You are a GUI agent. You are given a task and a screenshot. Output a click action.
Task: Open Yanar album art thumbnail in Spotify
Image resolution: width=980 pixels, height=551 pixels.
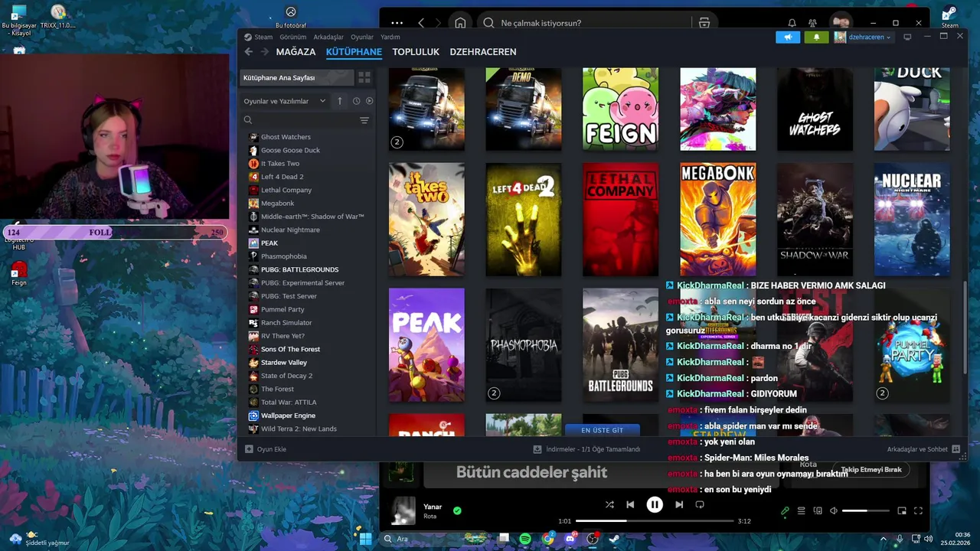tap(403, 511)
